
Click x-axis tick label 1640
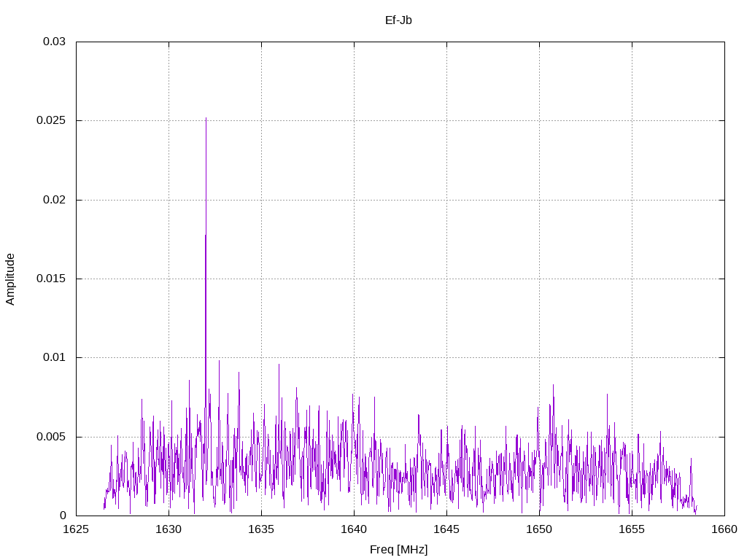354,529
